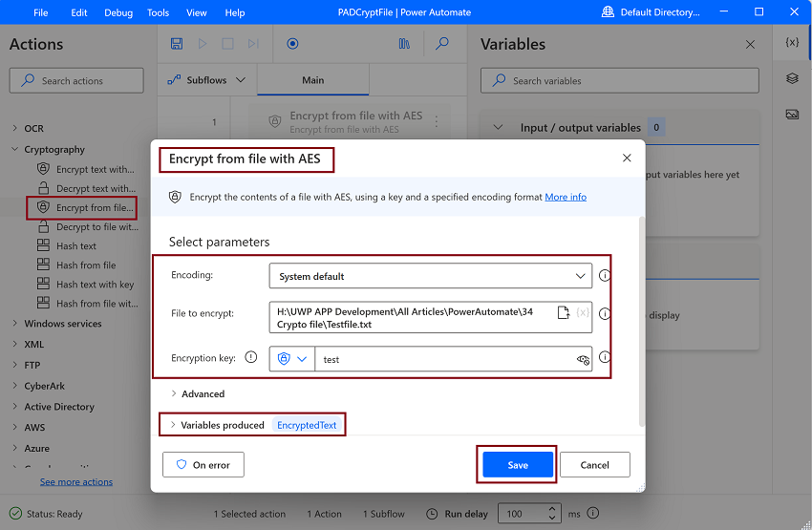Click the variable picker {x} icon in file field

(x=582, y=312)
